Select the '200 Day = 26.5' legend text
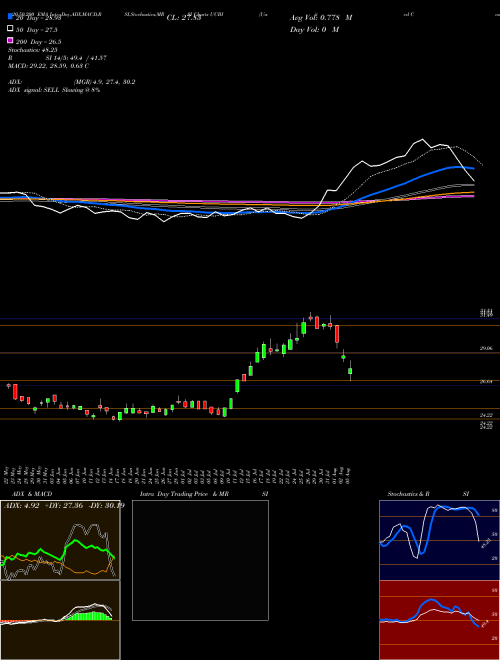Viewport: 500px width, 660px height. point(38,42)
